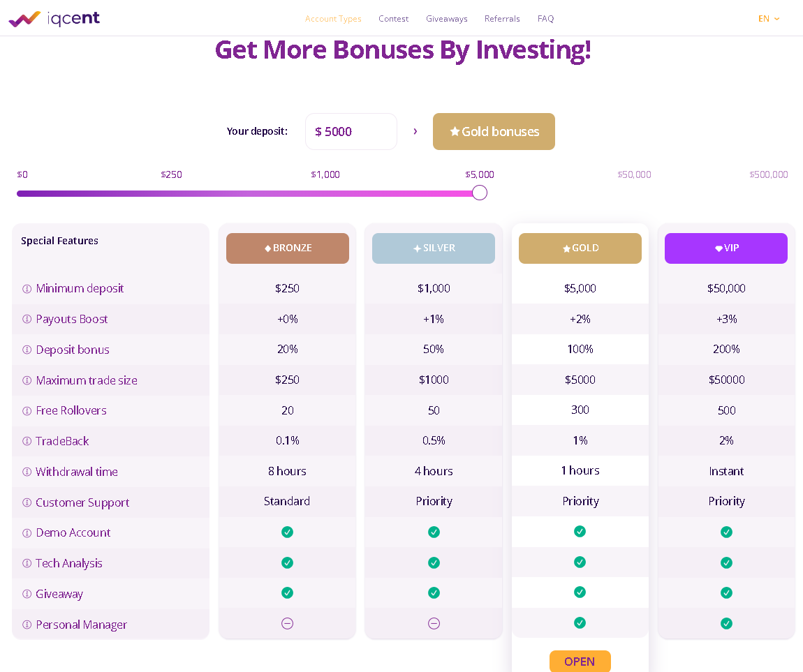Click VIP Personal Manager green checkmark

point(726,623)
